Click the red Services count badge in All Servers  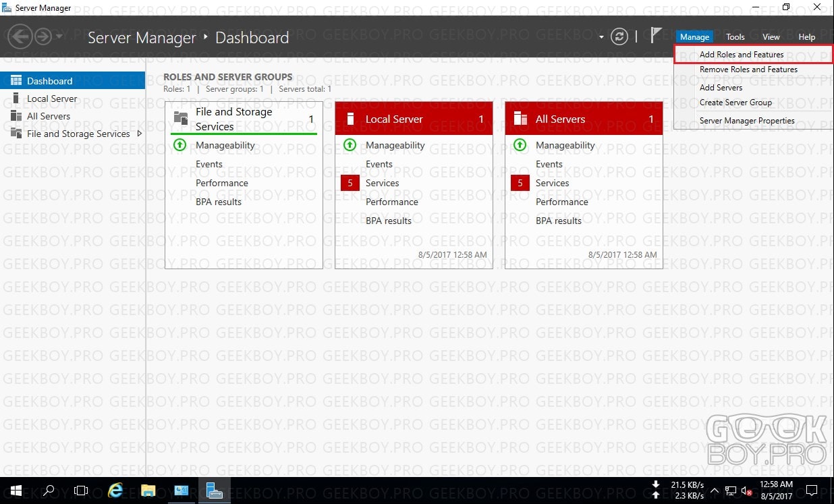[520, 183]
